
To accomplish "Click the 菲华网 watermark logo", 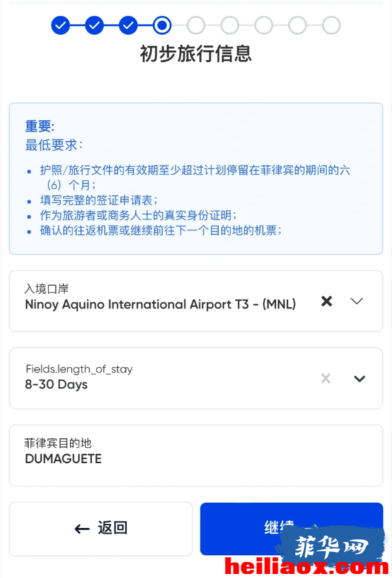I will (x=331, y=547).
